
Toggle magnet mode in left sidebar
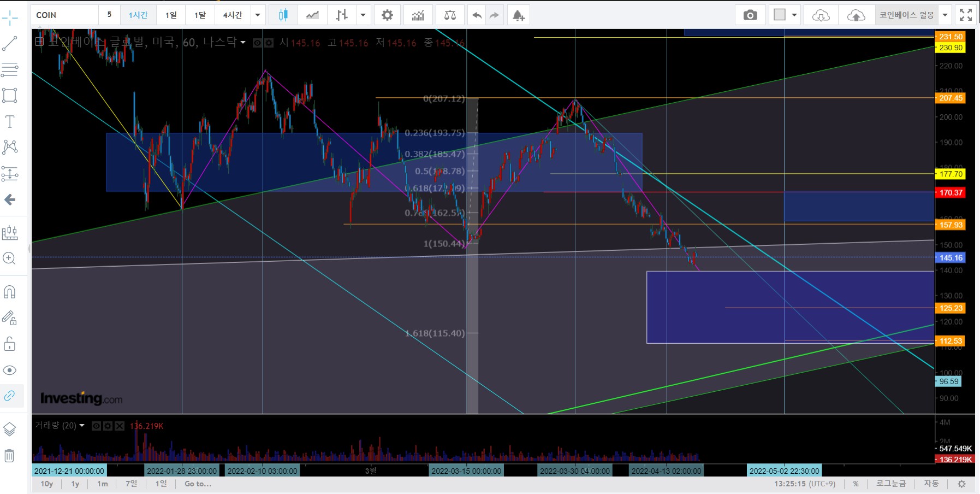click(x=10, y=292)
